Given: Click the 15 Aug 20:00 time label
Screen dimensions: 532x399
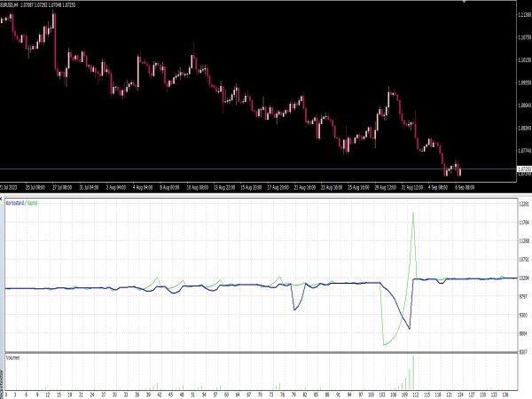Looking at the screenshot, I should [251, 187].
